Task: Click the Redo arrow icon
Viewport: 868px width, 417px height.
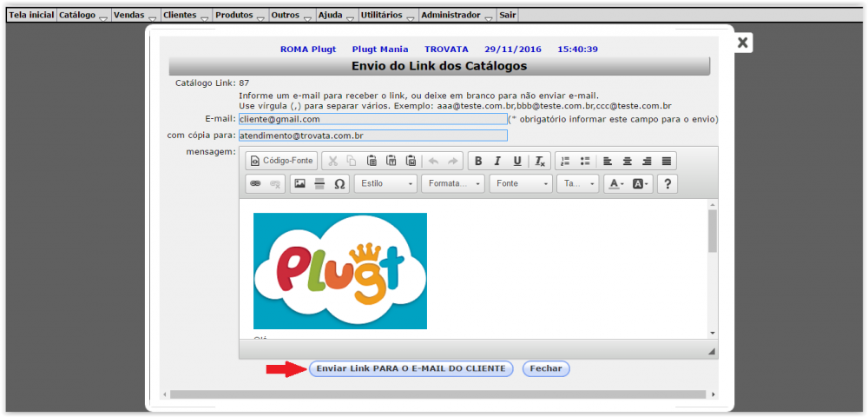Action: click(x=453, y=161)
